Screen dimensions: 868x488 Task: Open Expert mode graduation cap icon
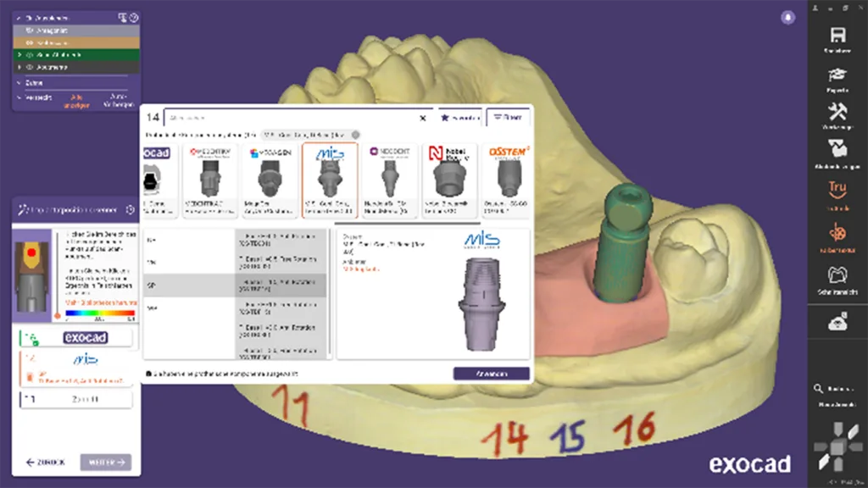pos(837,75)
